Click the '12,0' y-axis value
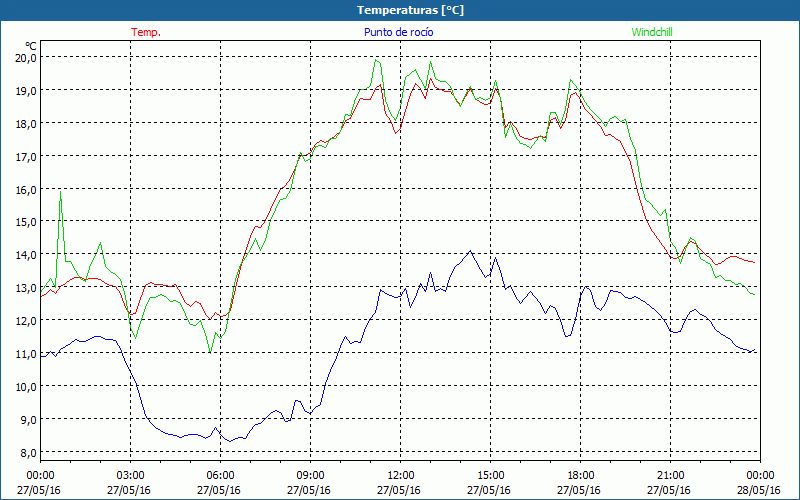Image resolution: width=800 pixels, height=500 pixels. click(26, 320)
